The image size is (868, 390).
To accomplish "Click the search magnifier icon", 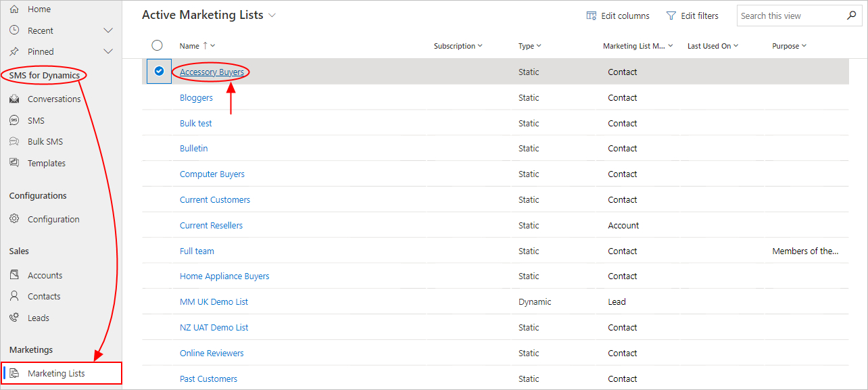I will tap(852, 16).
